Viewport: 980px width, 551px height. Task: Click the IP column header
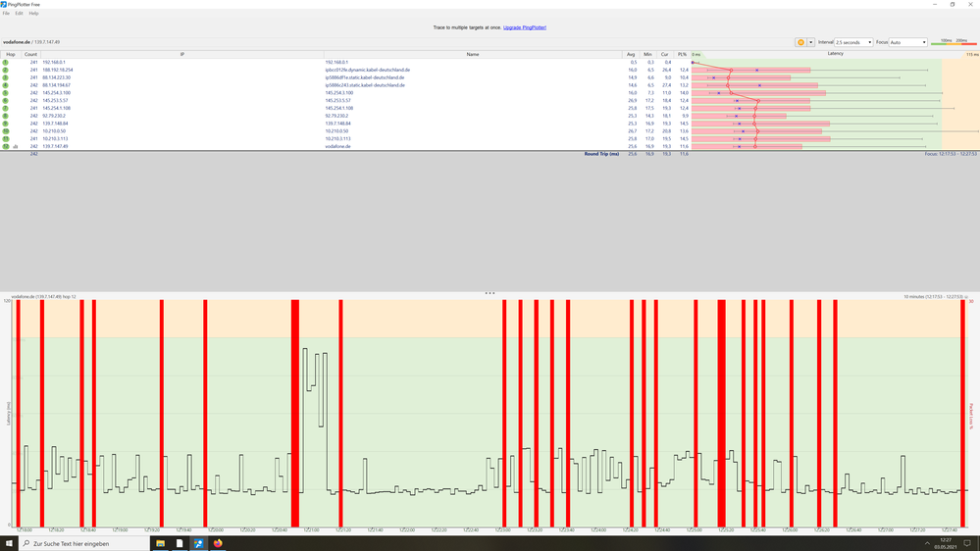pyautogui.click(x=181, y=54)
